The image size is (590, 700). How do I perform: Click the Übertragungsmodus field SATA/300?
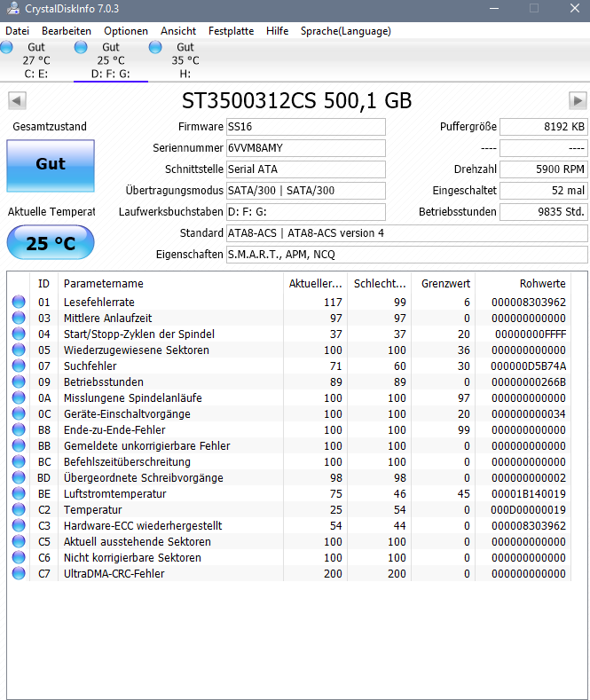306,191
